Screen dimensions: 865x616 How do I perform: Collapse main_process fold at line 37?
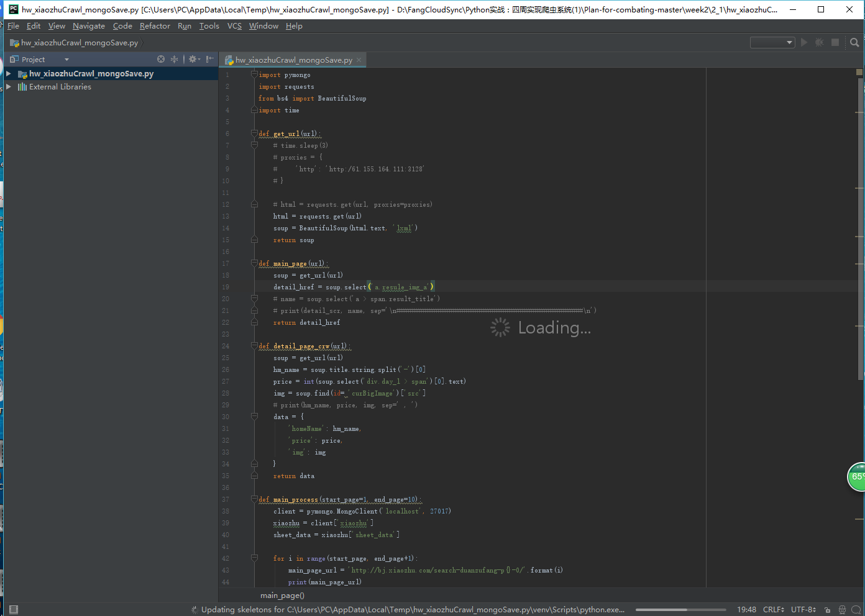coord(254,499)
